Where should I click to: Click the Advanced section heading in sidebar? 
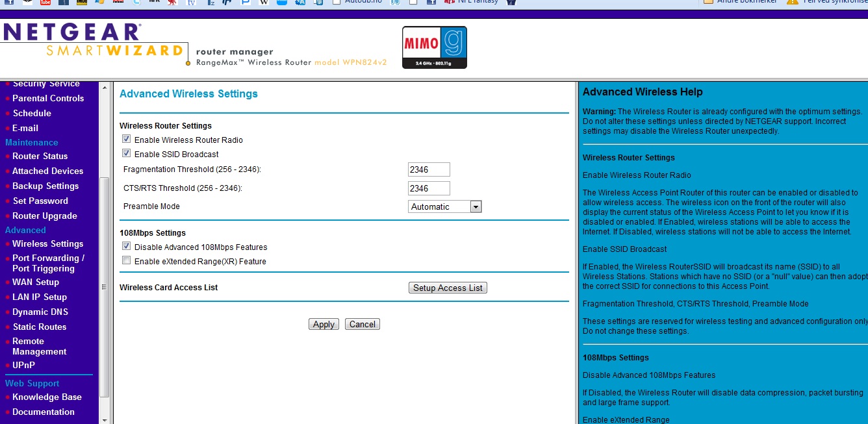point(25,230)
